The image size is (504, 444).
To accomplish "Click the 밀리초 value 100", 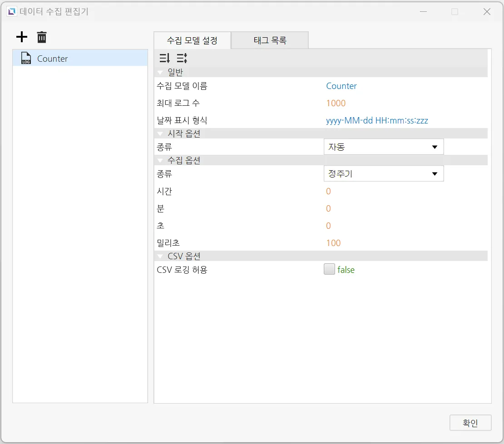I will [333, 243].
